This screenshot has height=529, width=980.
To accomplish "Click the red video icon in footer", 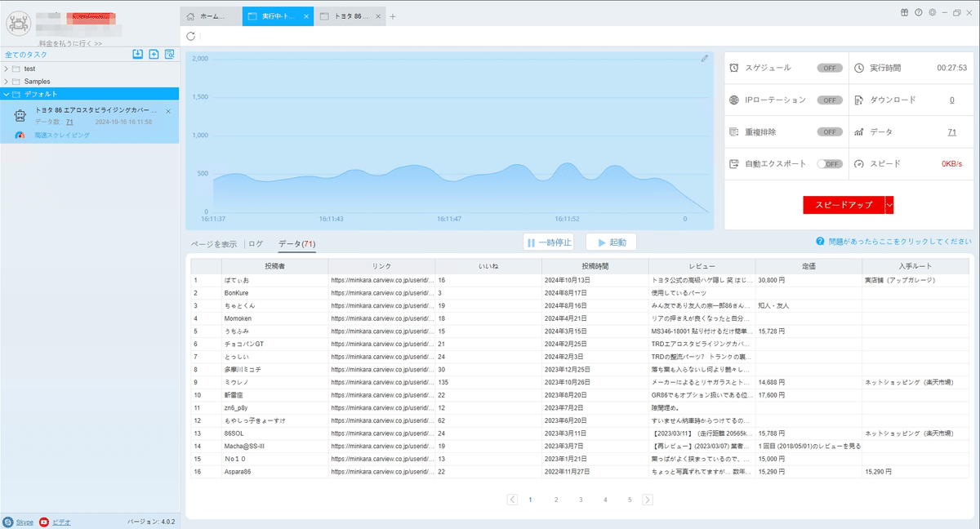I will coord(44,522).
